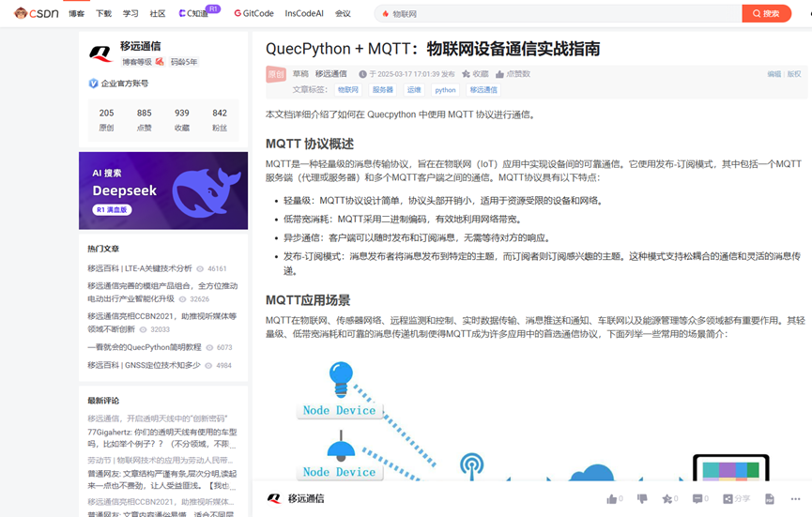Click the author 移远通信 in article meta
Image resolution: width=812 pixels, height=517 pixels.
pyautogui.click(x=331, y=74)
